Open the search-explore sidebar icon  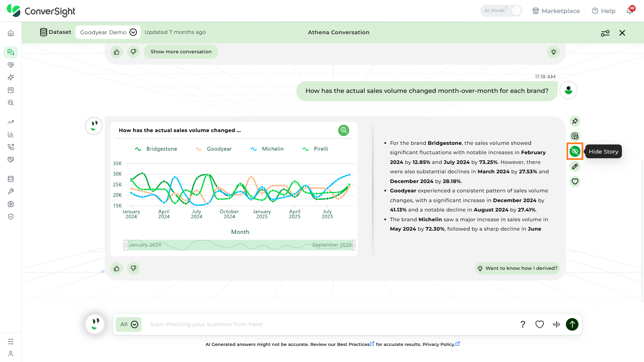(11, 103)
